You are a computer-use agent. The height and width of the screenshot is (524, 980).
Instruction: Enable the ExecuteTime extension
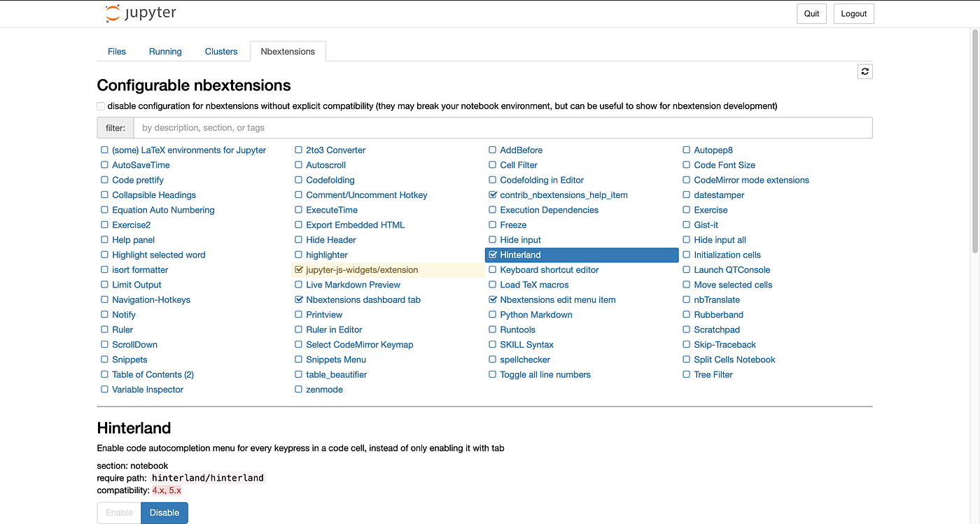click(x=298, y=209)
